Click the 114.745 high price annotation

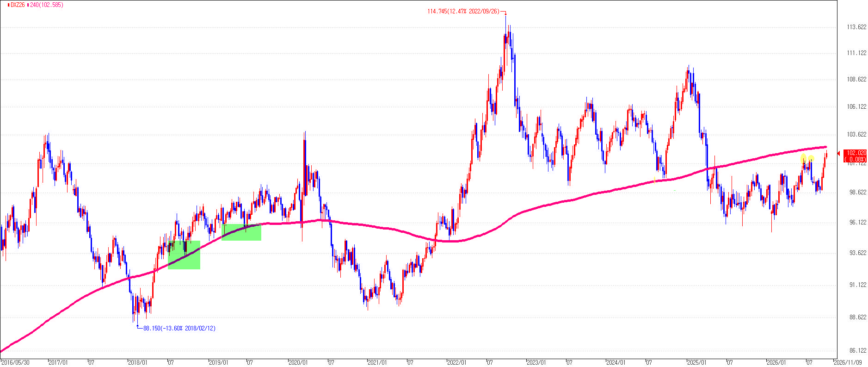pyautogui.click(x=463, y=12)
